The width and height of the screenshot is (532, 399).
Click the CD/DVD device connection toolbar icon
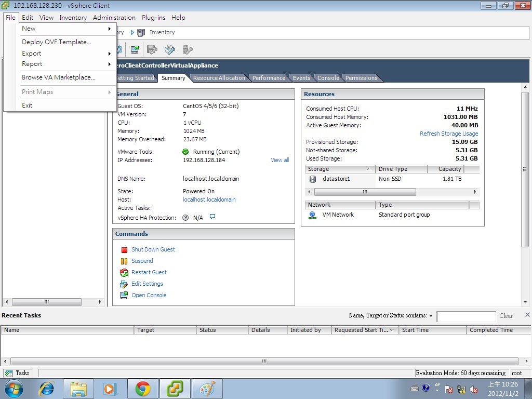pos(170,50)
